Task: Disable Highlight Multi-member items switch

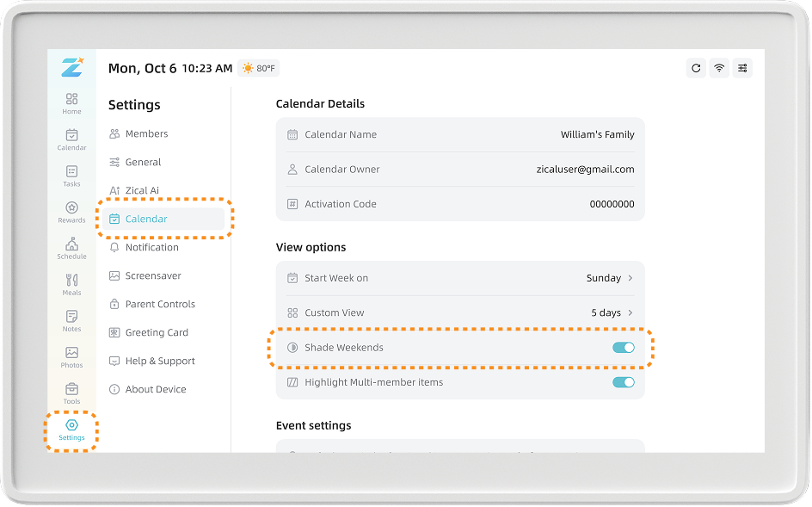Action: pyautogui.click(x=624, y=382)
